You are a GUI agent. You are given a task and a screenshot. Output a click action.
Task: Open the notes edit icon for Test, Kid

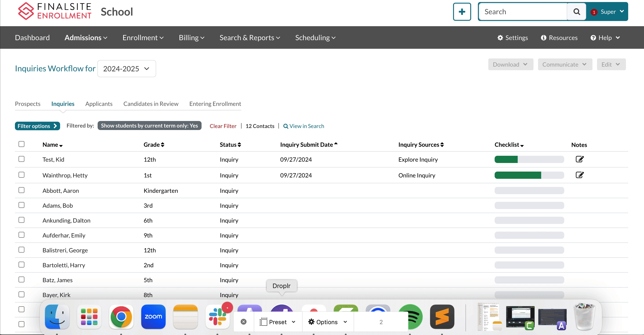pos(579,159)
